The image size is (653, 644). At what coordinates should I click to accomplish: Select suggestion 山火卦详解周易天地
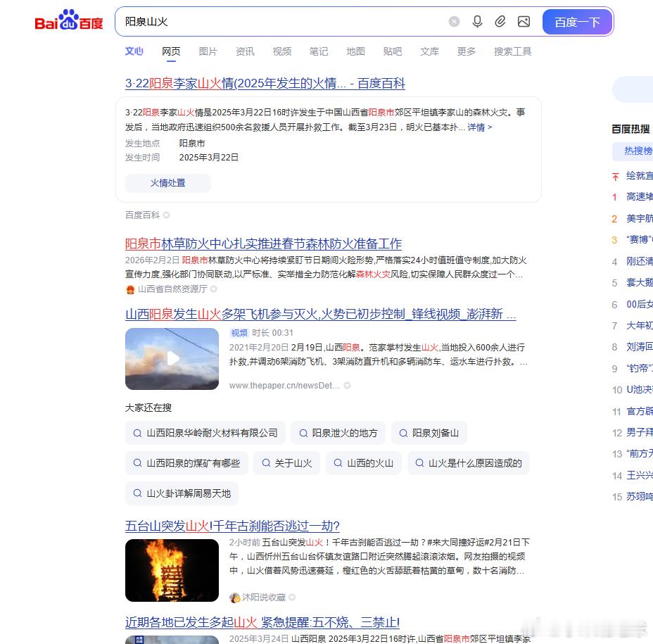pos(182,493)
